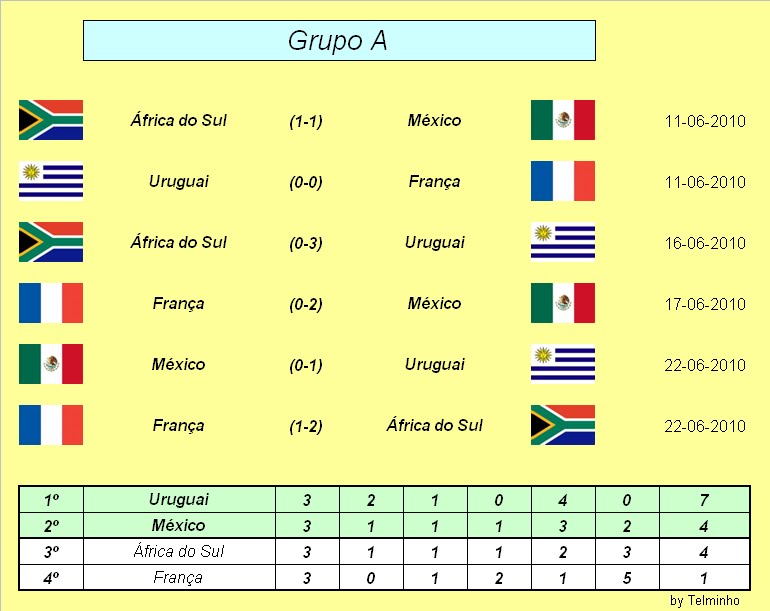
Task: Click Mexico flag in the 1-1 match row
Action: [x=562, y=120]
